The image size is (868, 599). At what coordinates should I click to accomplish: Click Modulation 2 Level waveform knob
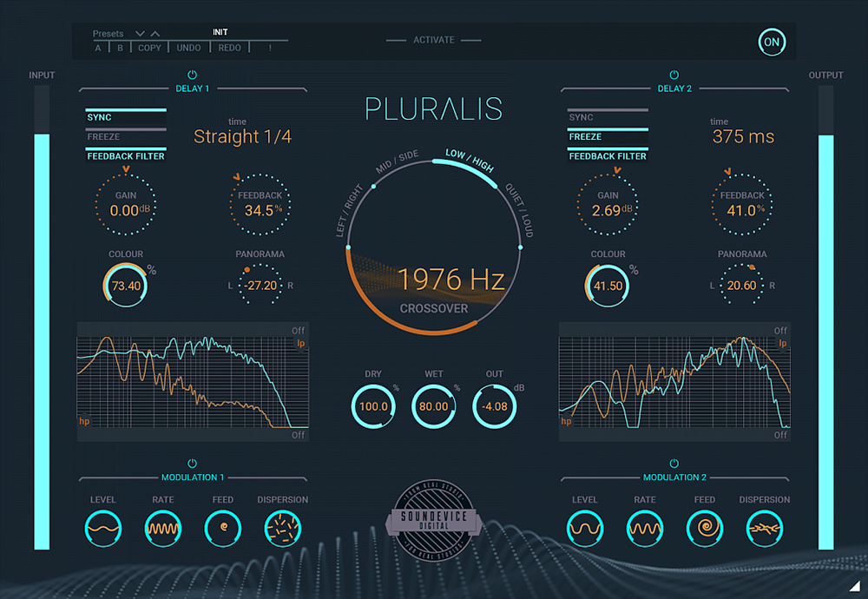click(x=585, y=529)
